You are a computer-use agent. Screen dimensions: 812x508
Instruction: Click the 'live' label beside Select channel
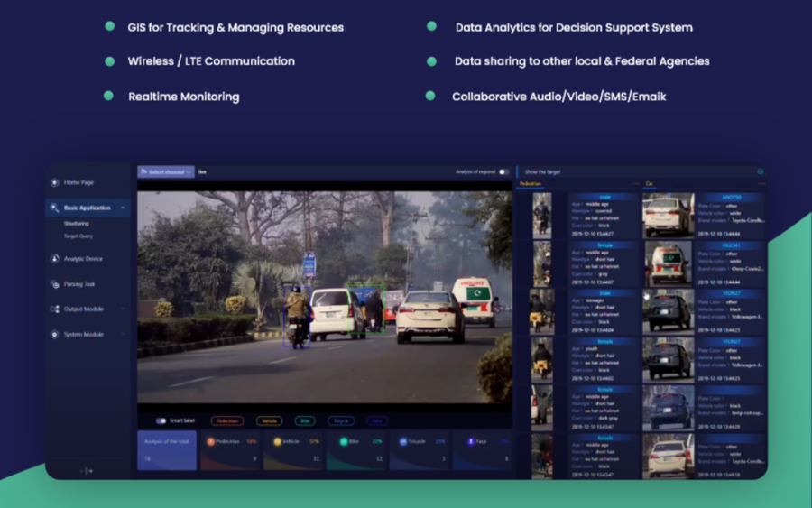[x=202, y=172]
